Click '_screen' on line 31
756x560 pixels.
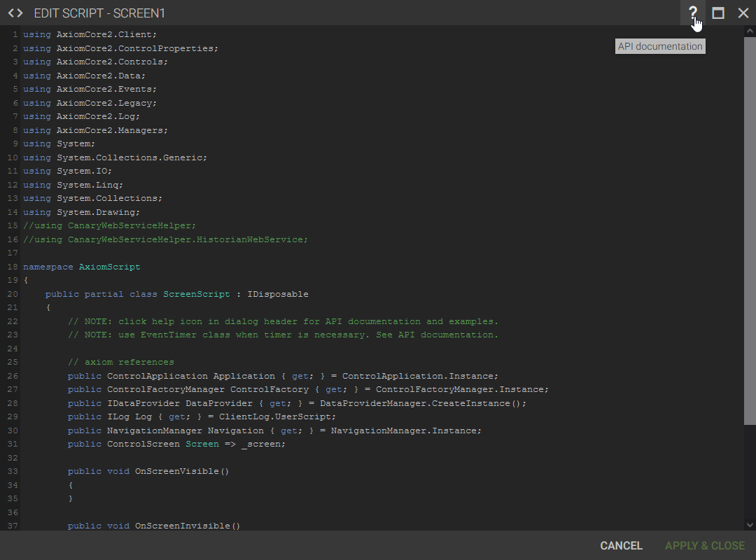pos(261,444)
